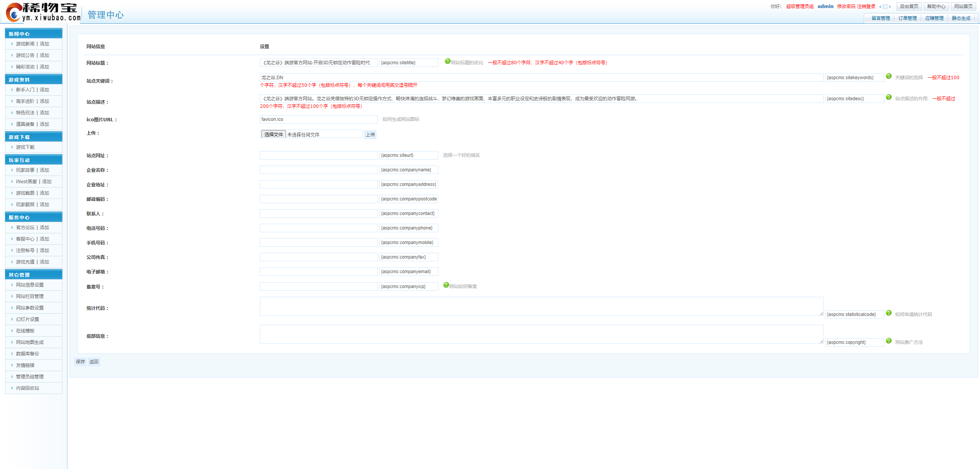The width and height of the screenshot is (980, 469).
Task: Click the 保存 button
Action: (x=80, y=362)
